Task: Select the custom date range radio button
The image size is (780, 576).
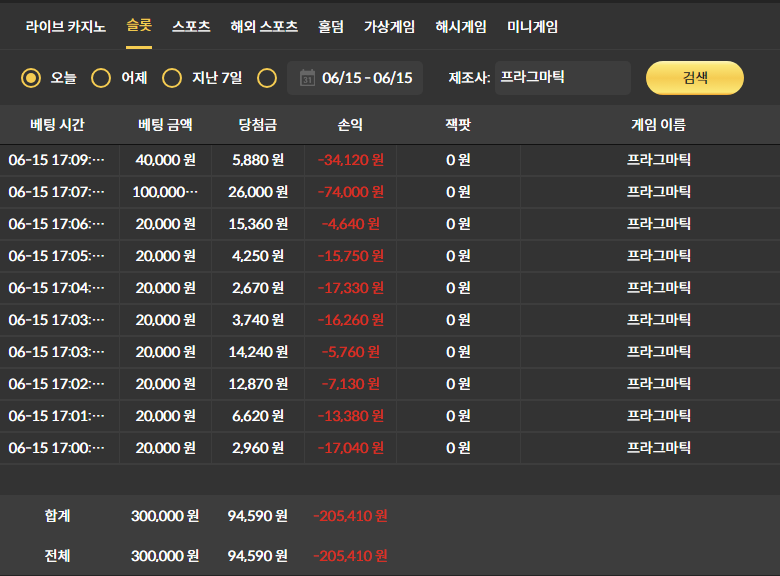Action: point(267,78)
